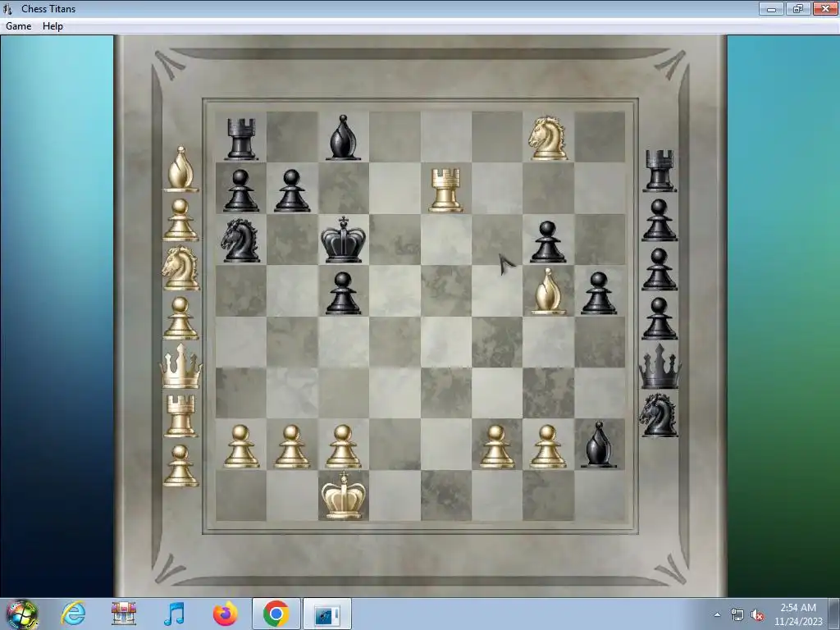This screenshot has width=840, height=630.
Task: Close the Chess Titans window
Action: coord(825,8)
